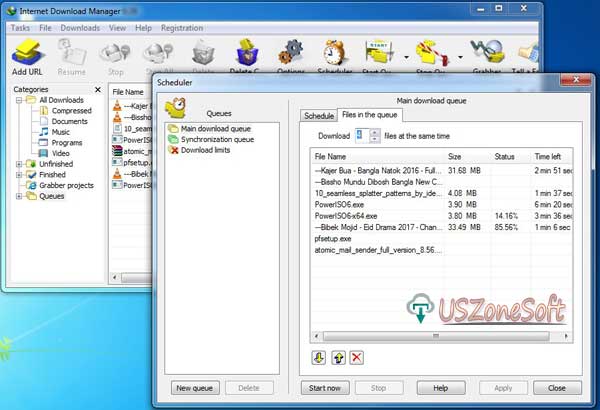600x410 pixels.
Task: Click the simultaneous downloads number field
Action: coord(362,136)
